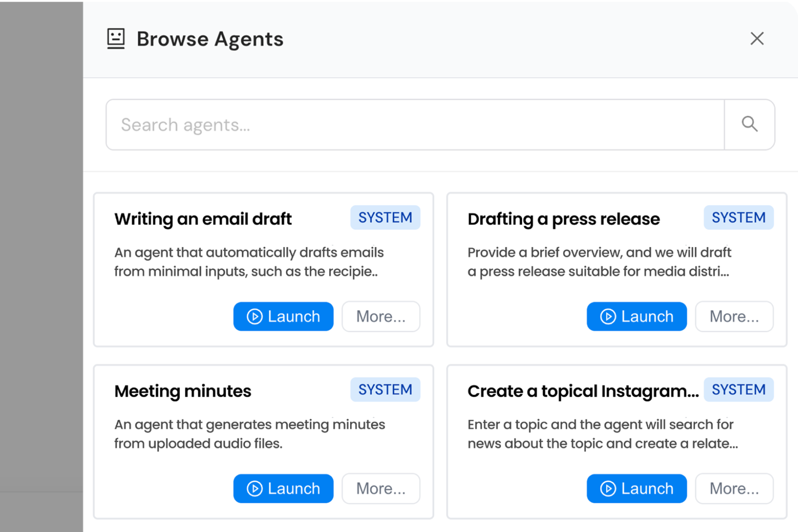Select the 'Writing an email draft' title

[x=203, y=219]
